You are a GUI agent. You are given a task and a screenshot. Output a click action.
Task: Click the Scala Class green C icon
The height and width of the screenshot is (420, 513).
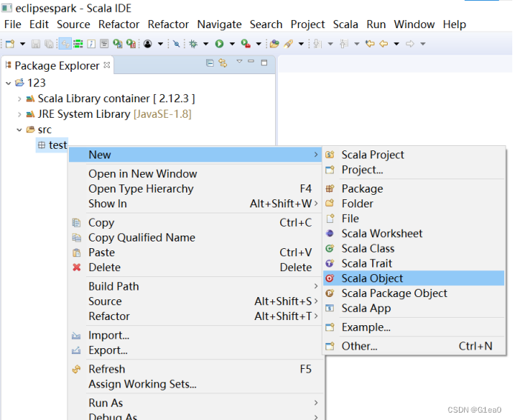330,249
